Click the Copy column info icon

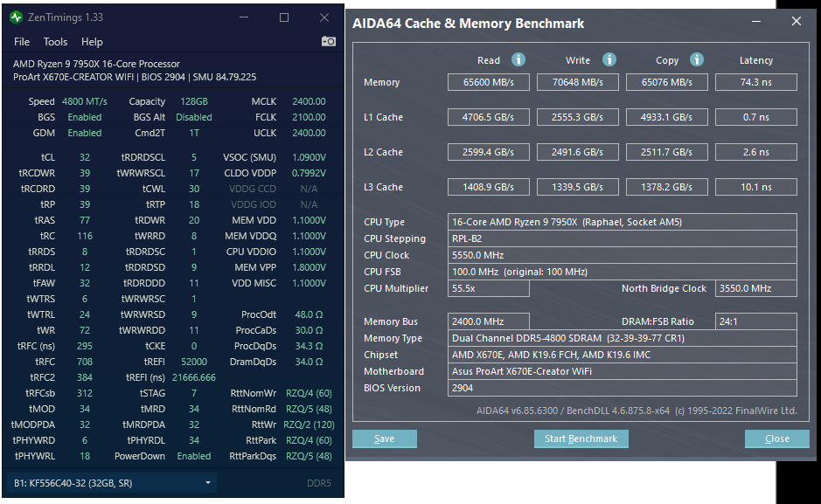(x=697, y=59)
